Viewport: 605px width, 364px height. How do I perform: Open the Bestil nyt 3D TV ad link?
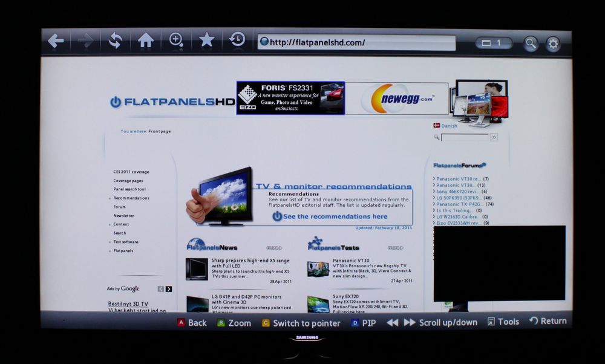[128, 304]
